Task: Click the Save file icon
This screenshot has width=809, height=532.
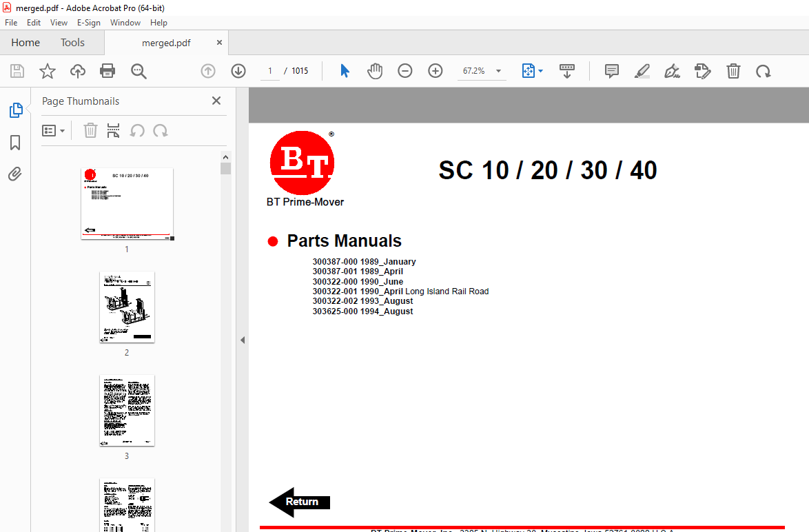Action: coord(17,71)
